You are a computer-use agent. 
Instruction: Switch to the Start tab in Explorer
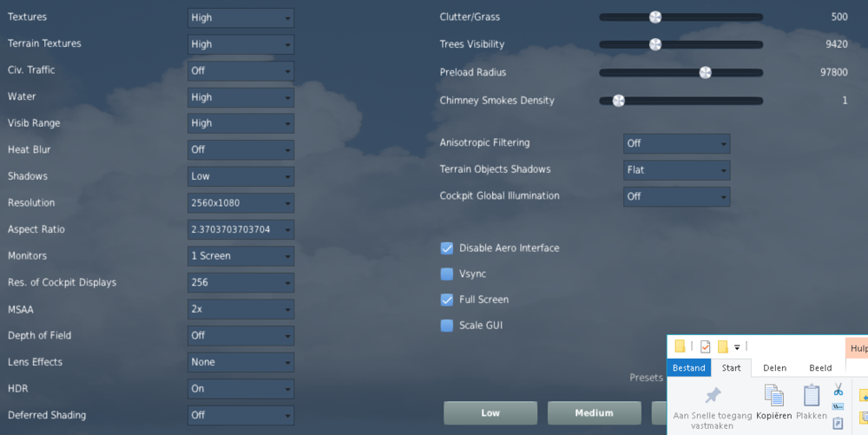[731, 368]
